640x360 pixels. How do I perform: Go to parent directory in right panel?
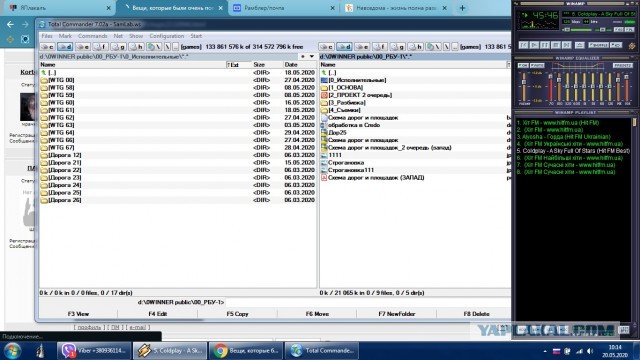coord(454,47)
